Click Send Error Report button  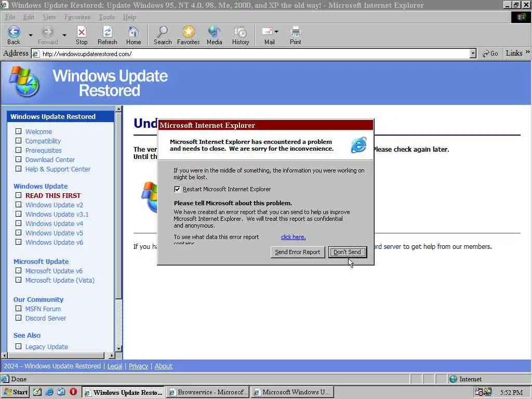tap(298, 252)
